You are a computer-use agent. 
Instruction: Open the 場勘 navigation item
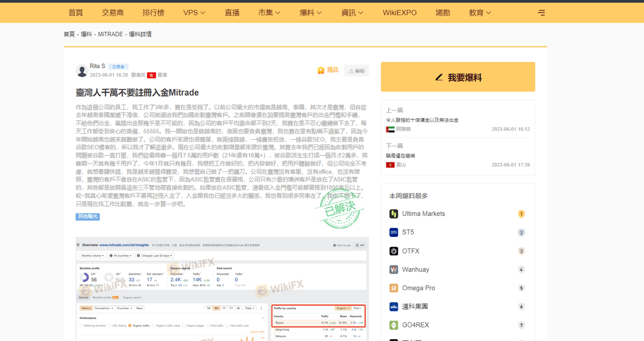coord(443,13)
